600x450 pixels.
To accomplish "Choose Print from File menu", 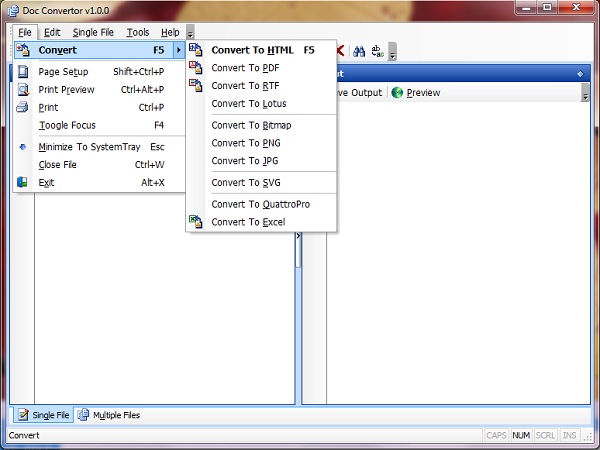I will pyautogui.click(x=99, y=107).
